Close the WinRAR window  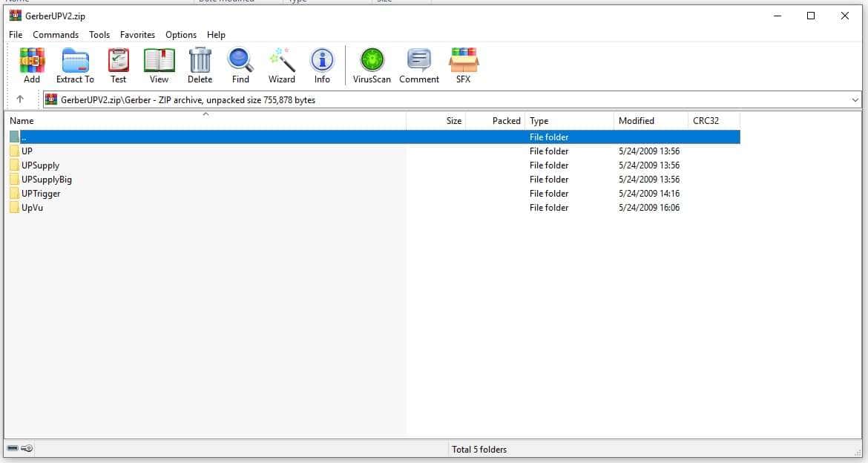(x=845, y=16)
